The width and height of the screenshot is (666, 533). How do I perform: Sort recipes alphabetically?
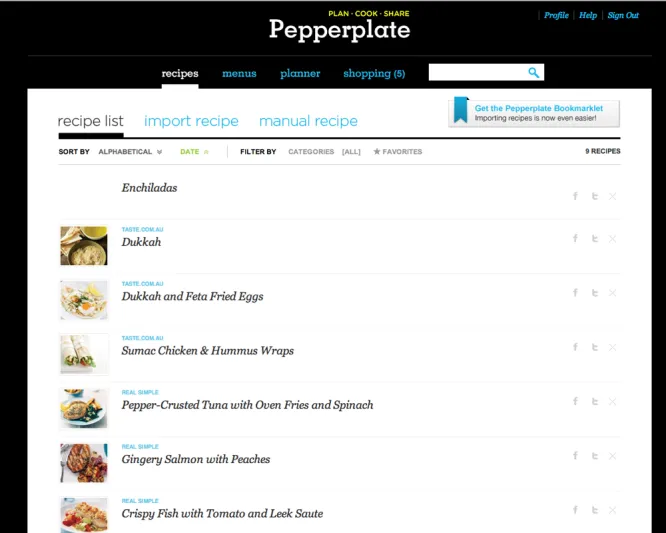[x=129, y=152]
